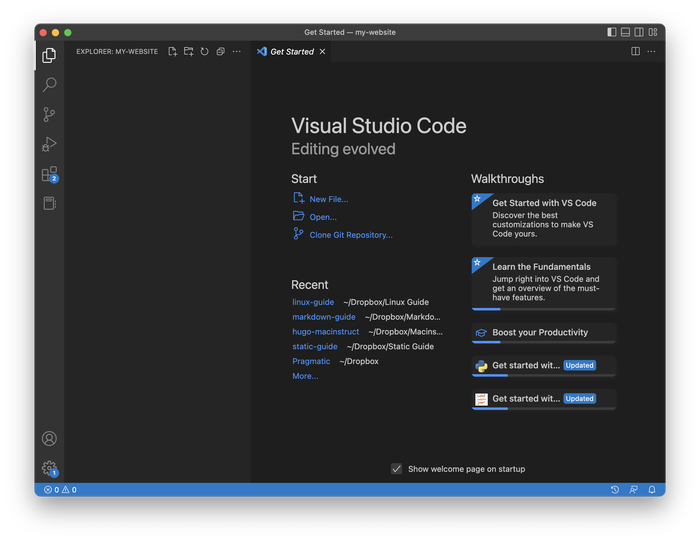Viewport: 700px width, 542px height.
Task: Split the editor to the right
Action: point(635,51)
